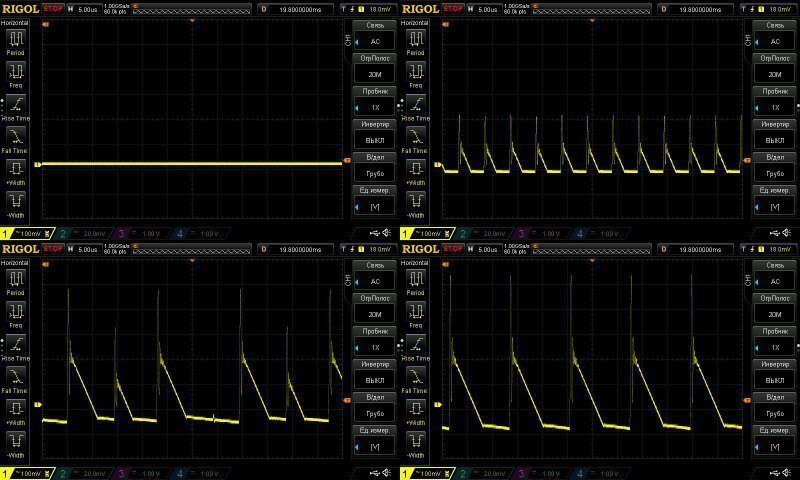The image size is (800, 480).
Task: Select Fall Time icon in top-right capture
Action: click(416, 137)
